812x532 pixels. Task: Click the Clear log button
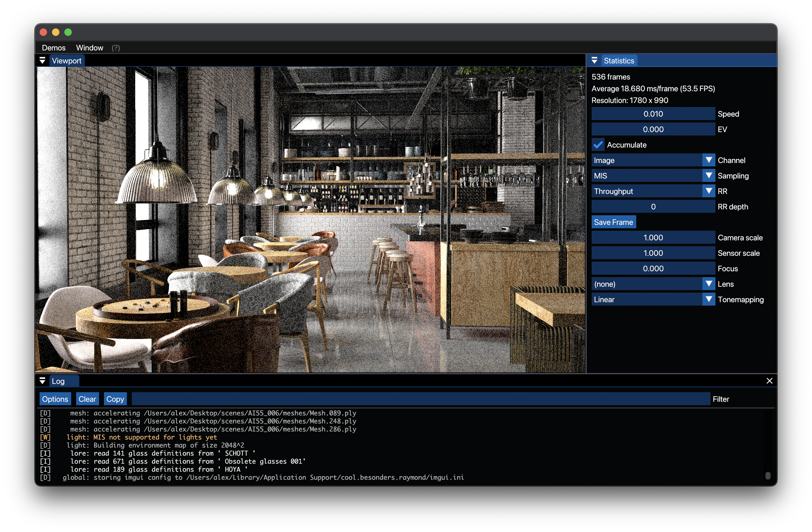coord(87,399)
